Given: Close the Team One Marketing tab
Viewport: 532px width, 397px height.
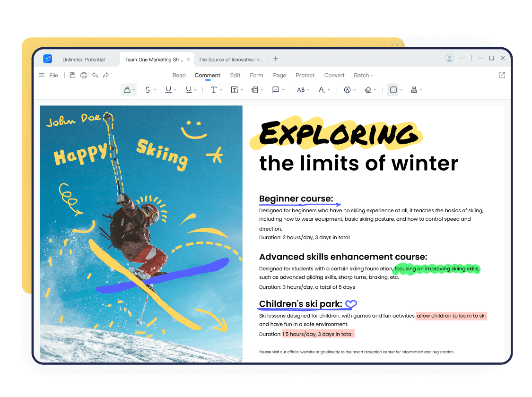Looking at the screenshot, I should pos(188,59).
